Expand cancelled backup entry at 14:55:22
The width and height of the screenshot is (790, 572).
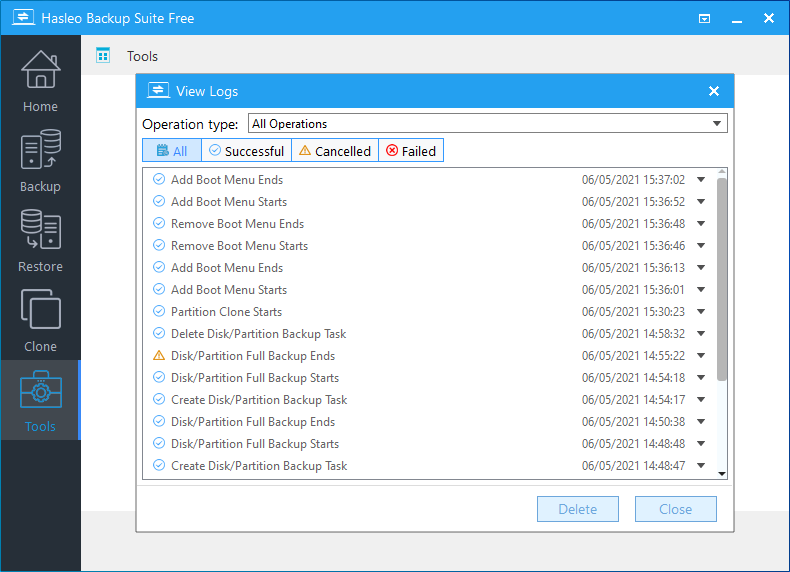[x=701, y=355]
